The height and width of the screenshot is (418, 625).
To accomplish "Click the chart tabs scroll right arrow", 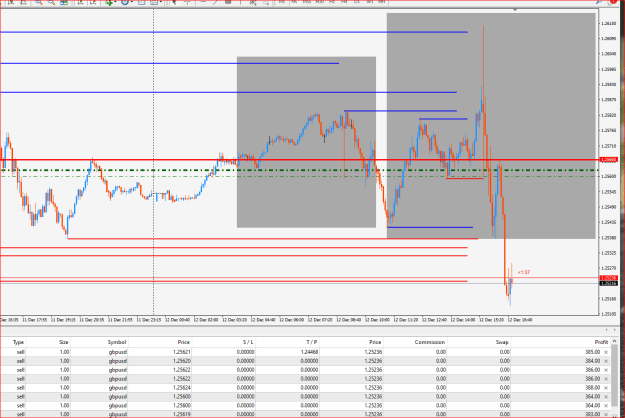I will [x=613, y=330].
